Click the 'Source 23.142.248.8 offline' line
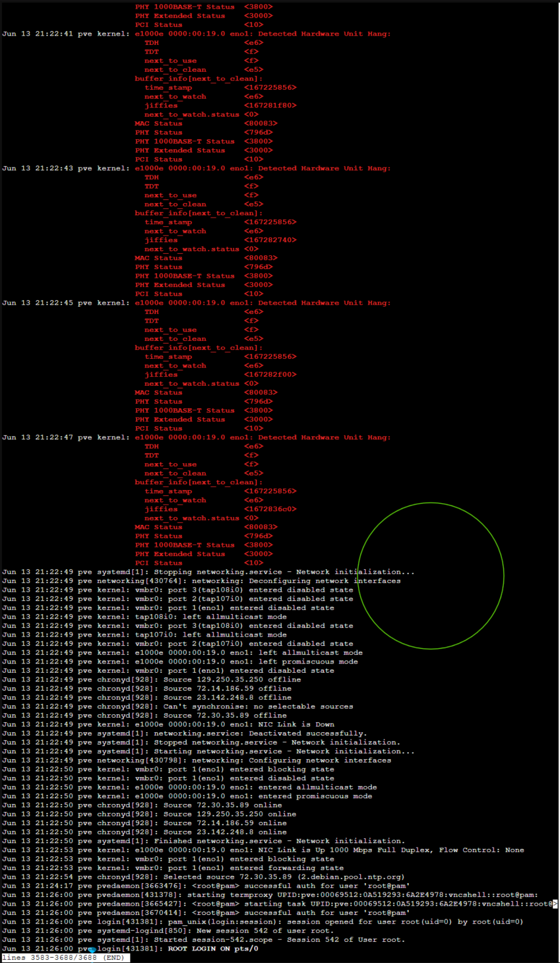 point(146,697)
